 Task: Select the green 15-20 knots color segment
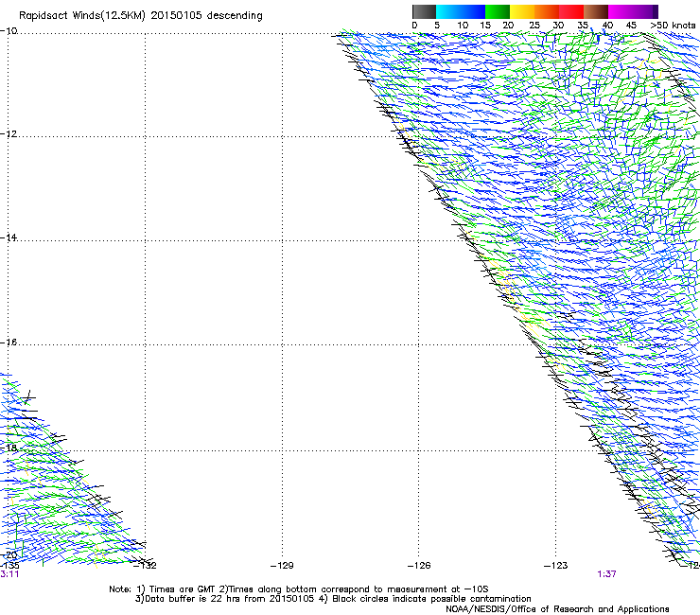(x=498, y=11)
